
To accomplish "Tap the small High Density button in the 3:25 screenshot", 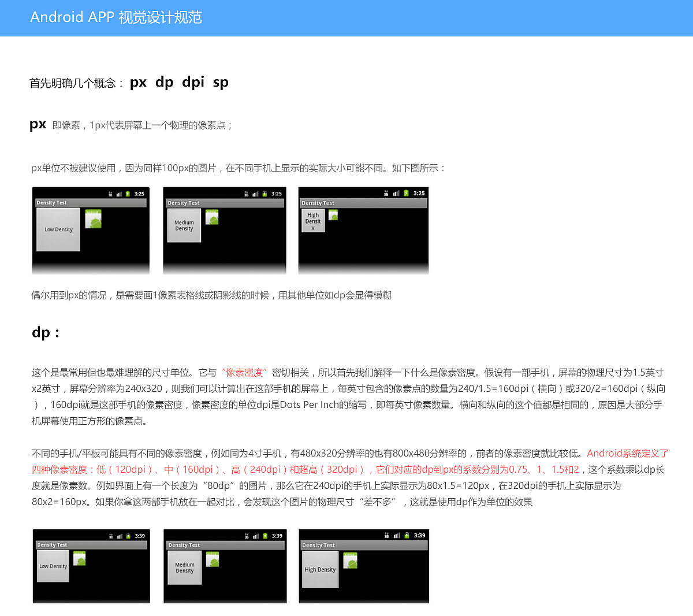I will [x=313, y=221].
